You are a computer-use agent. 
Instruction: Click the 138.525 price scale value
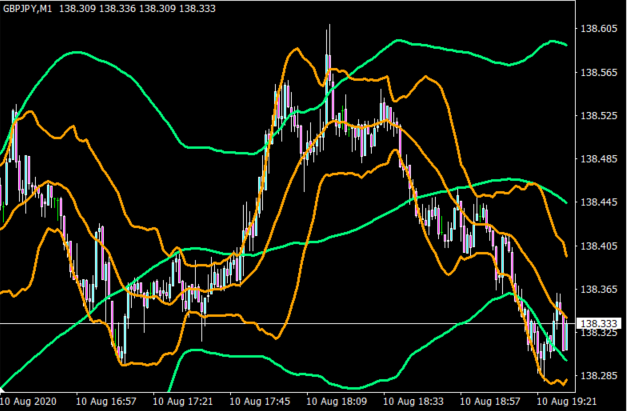599,116
